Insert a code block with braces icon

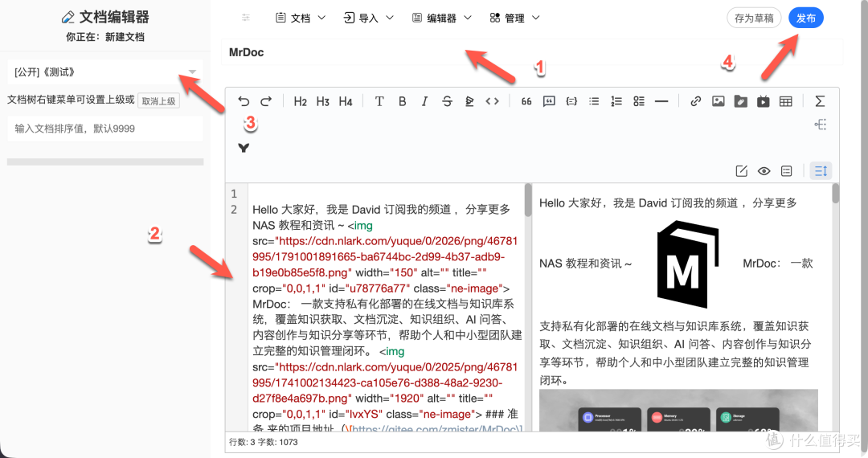[x=572, y=101]
